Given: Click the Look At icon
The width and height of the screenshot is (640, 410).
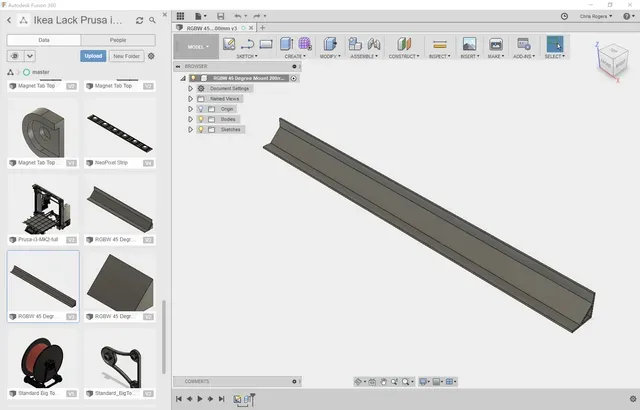Looking at the screenshot, I should coord(372,382).
